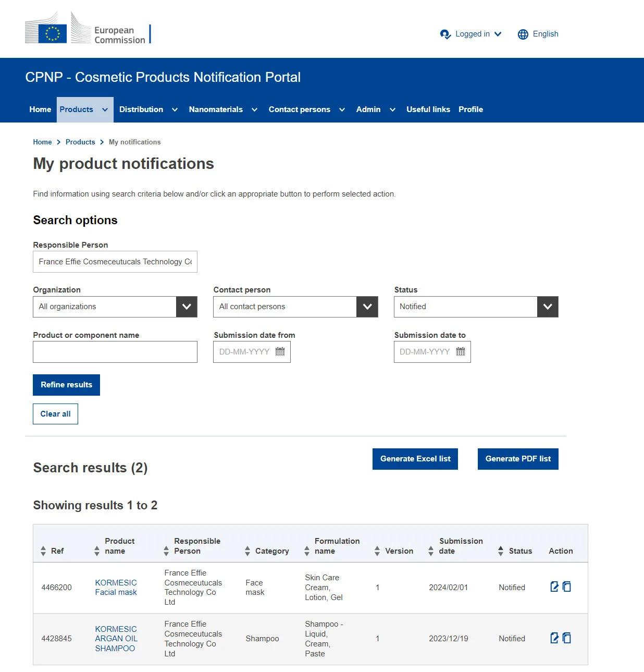644x672 pixels.
Task: Click the globe language icon
Action: (x=523, y=34)
